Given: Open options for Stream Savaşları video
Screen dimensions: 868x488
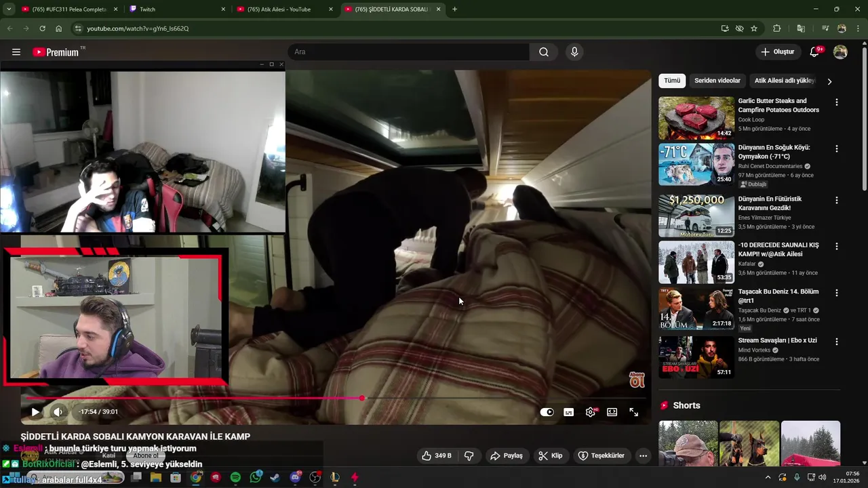Looking at the screenshot, I should pos(836,342).
